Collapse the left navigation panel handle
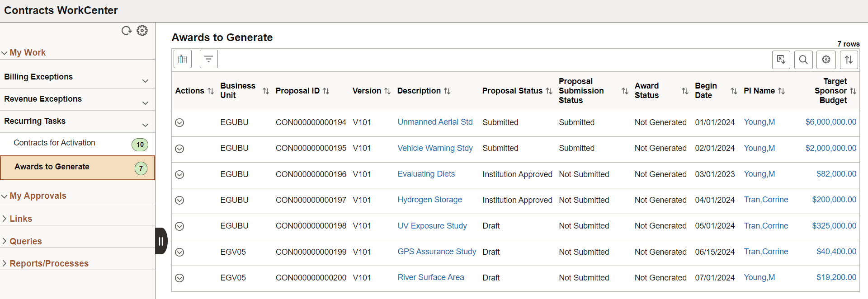The image size is (868, 299). click(161, 241)
